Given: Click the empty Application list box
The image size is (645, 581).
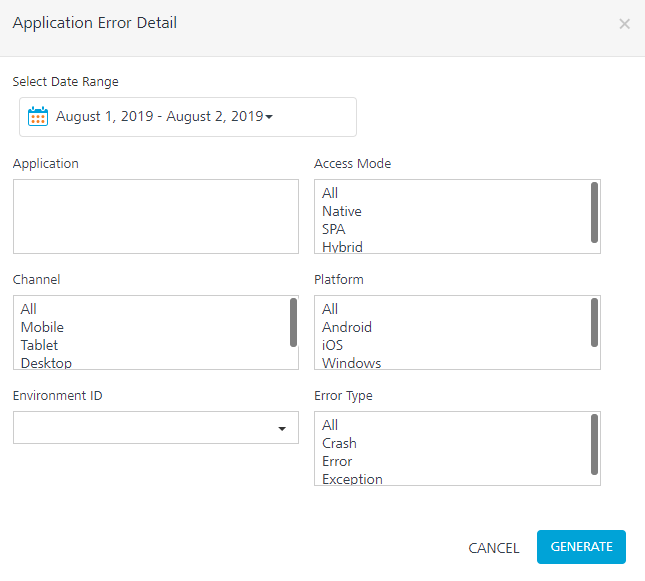Looking at the screenshot, I should click(x=156, y=216).
